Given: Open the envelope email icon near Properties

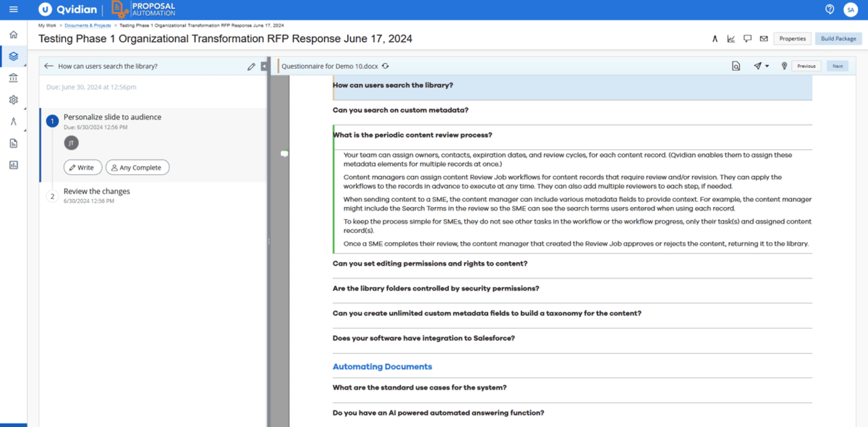Looking at the screenshot, I should [x=765, y=38].
